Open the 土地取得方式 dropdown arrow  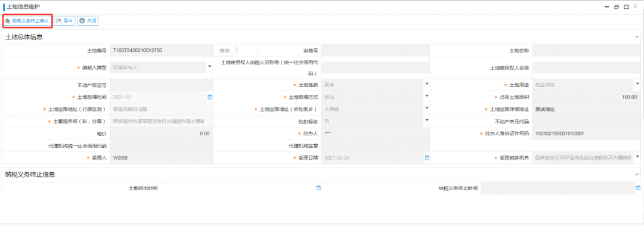tap(426, 96)
